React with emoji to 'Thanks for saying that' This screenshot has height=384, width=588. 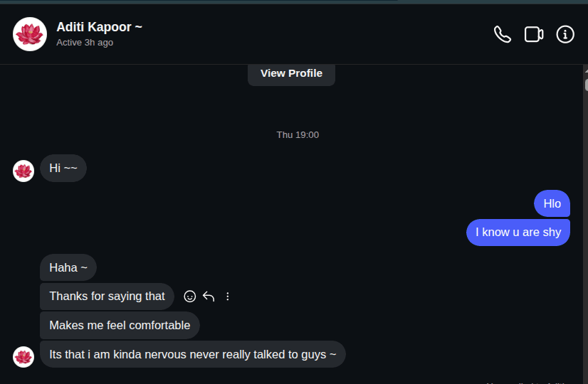[x=190, y=297]
